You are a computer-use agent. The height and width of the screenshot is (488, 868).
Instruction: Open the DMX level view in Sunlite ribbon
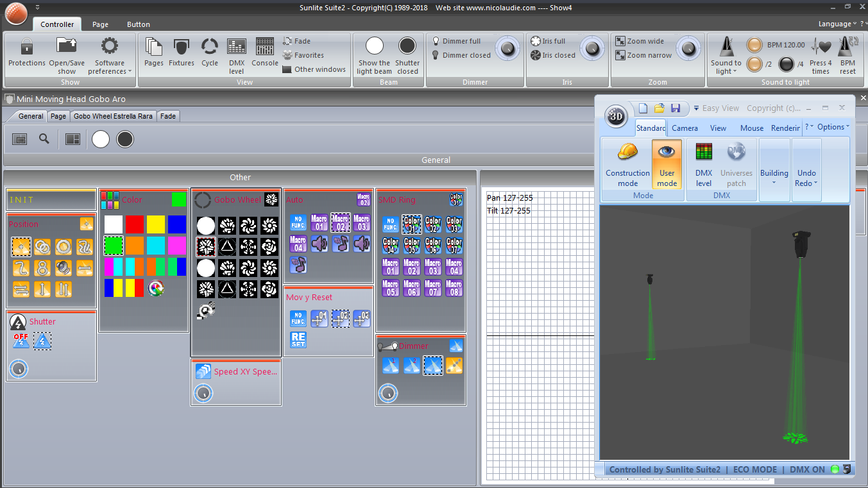point(237,55)
